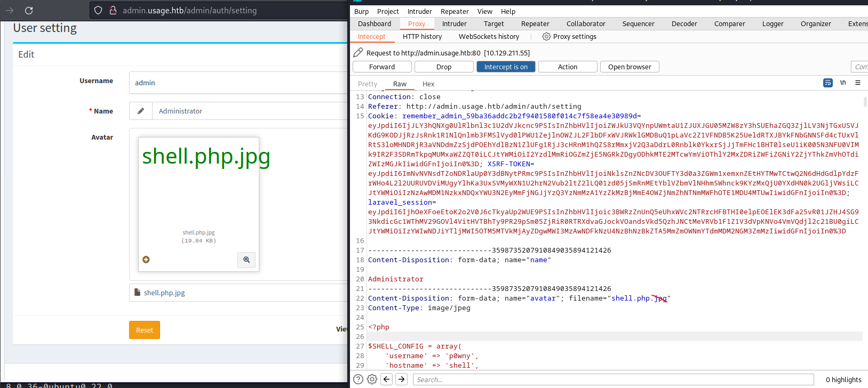Open the Burp menu

click(x=361, y=11)
